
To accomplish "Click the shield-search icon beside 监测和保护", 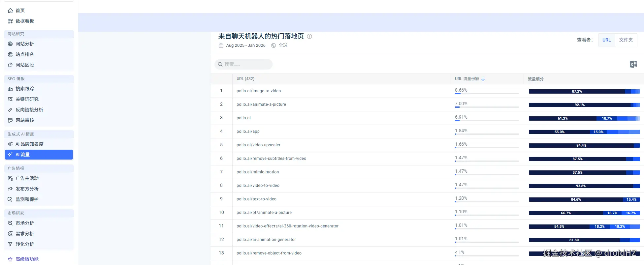I will (x=10, y=199).
